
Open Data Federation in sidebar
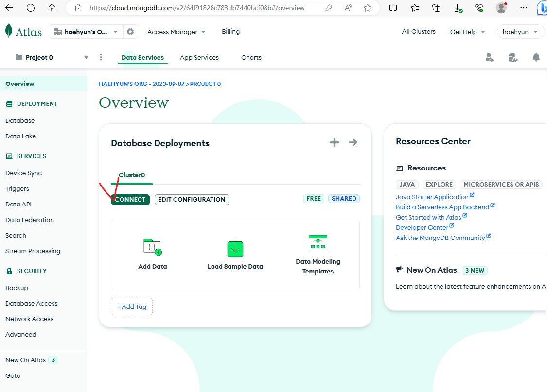pyautogui.click(x=30, y=220)
